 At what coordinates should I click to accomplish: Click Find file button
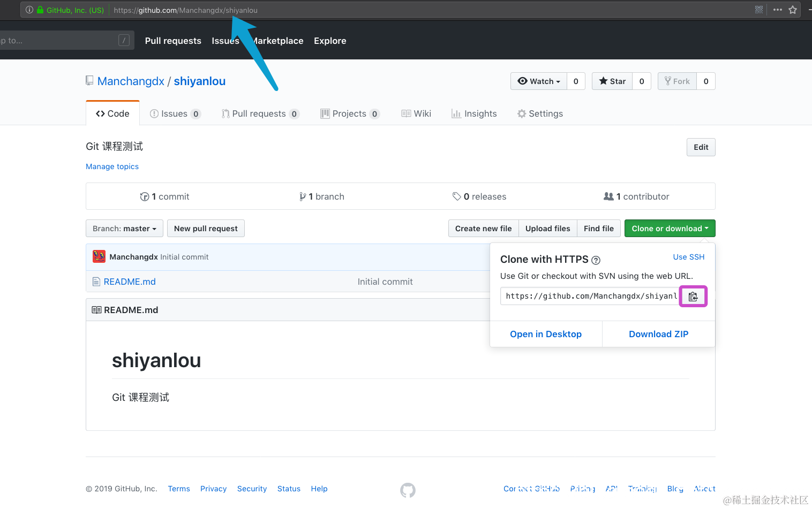599,229
